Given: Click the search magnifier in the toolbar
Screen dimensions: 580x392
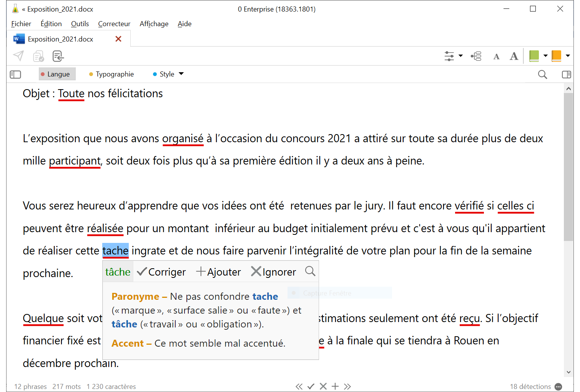Looking at the screenshot, I should 542,75.
